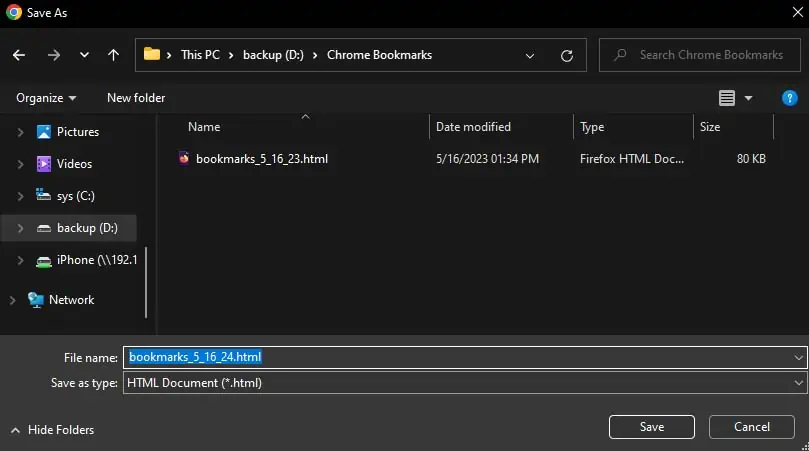Go forward in folder history

pos(54,55)
